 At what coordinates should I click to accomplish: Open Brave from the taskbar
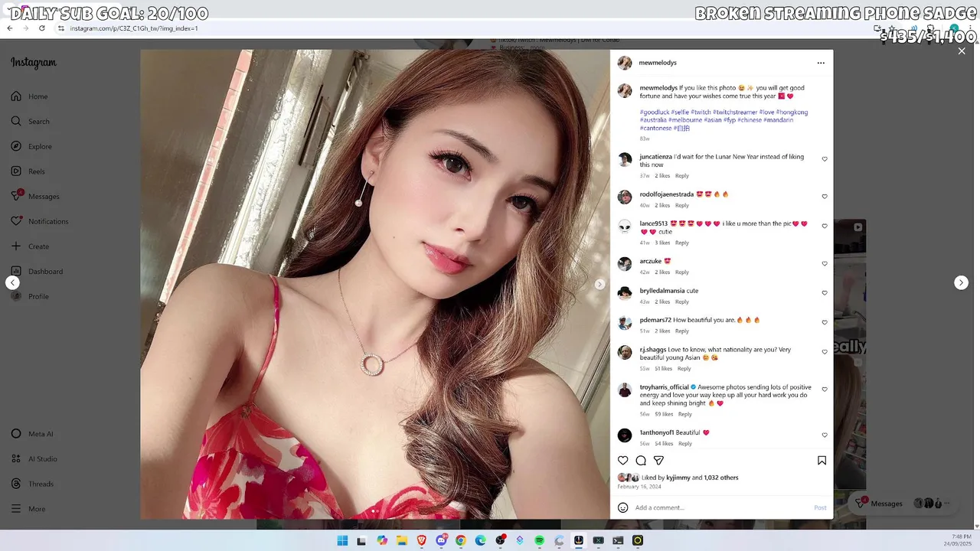point(421,540)
